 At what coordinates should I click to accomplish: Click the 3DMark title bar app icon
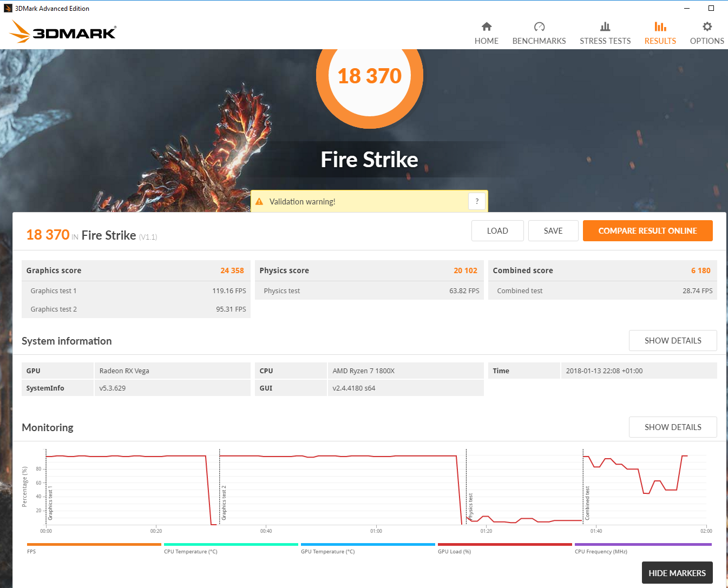coord(8,8)
